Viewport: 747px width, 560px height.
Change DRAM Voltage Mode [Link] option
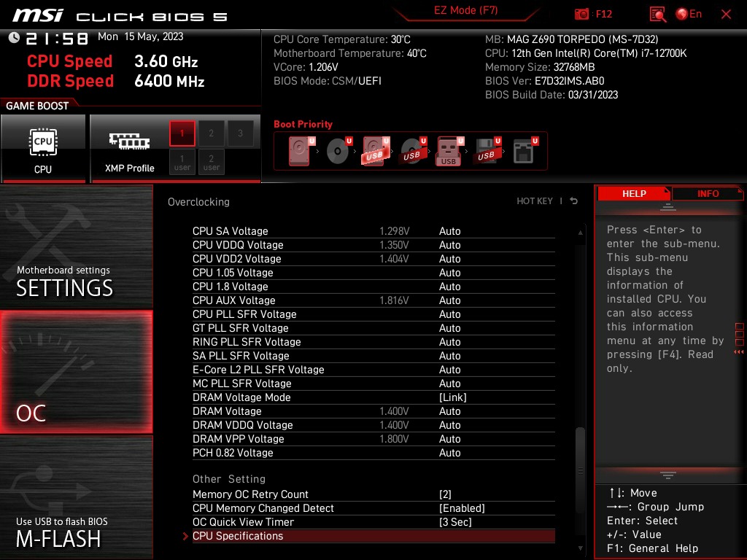[x=452, y=397]
